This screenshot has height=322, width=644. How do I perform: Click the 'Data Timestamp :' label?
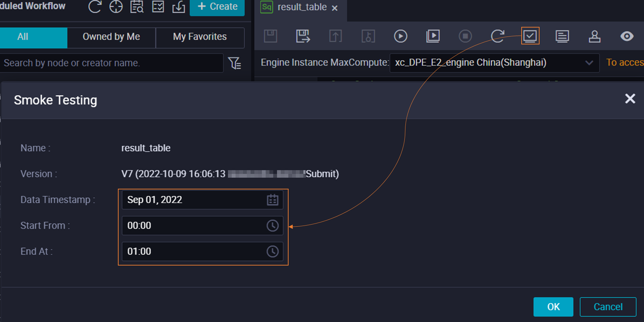[58, 200]
